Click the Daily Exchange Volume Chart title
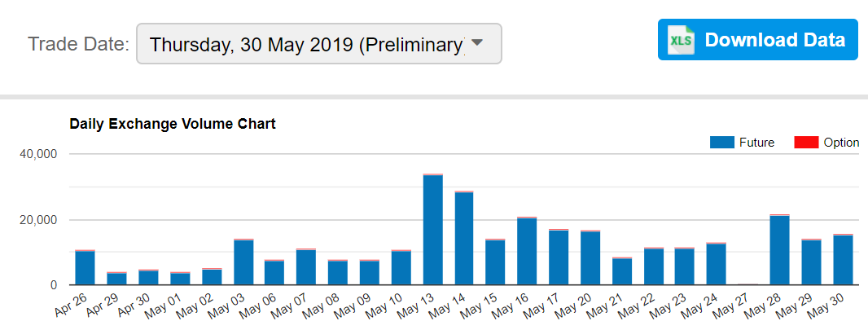 [x=173, y=124]
